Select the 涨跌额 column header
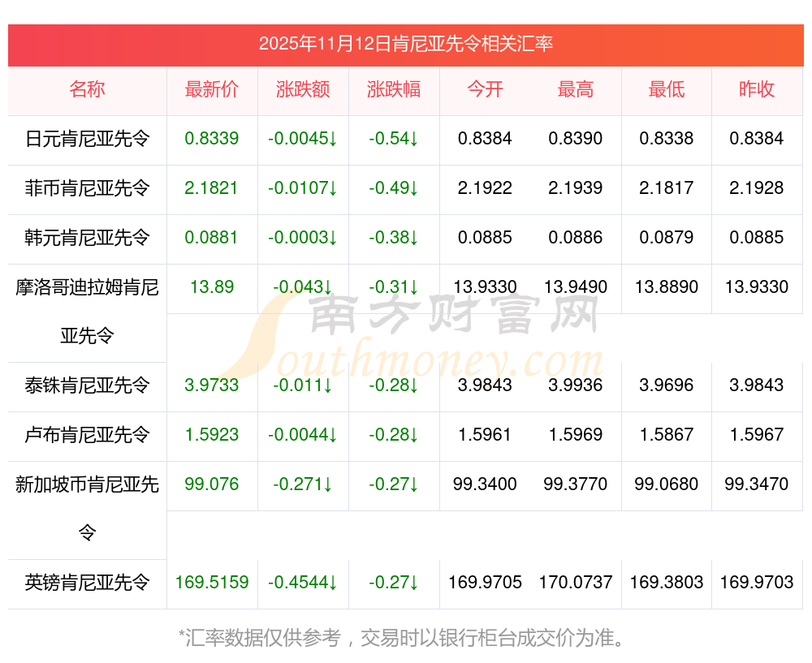 [x=303, y=89]
